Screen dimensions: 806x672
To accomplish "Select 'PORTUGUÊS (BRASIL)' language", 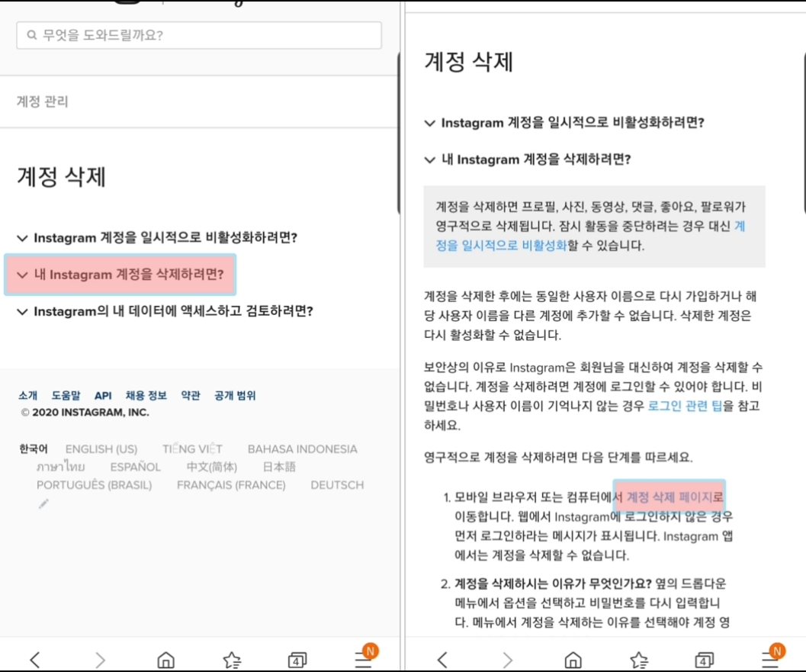I will tap(94, 485).
